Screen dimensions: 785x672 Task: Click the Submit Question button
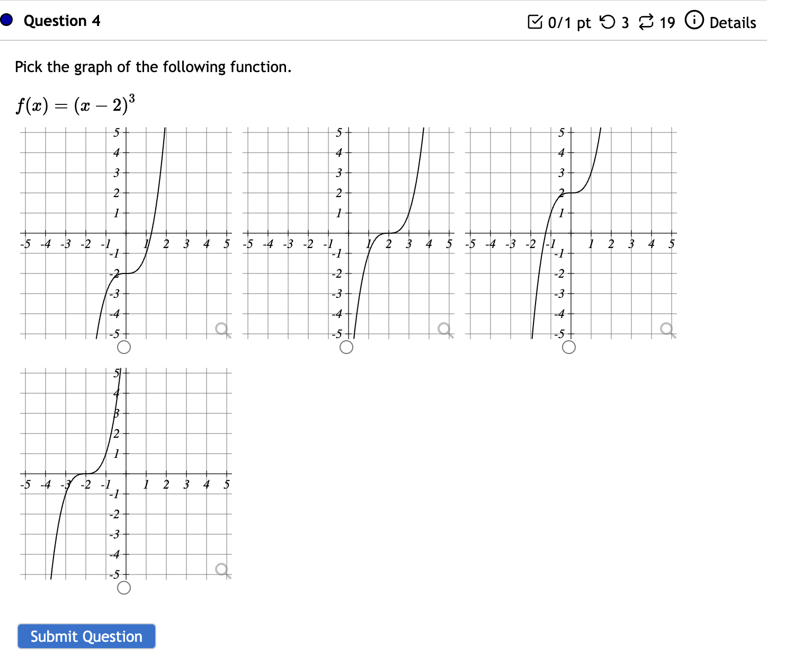tap(86, 636)
